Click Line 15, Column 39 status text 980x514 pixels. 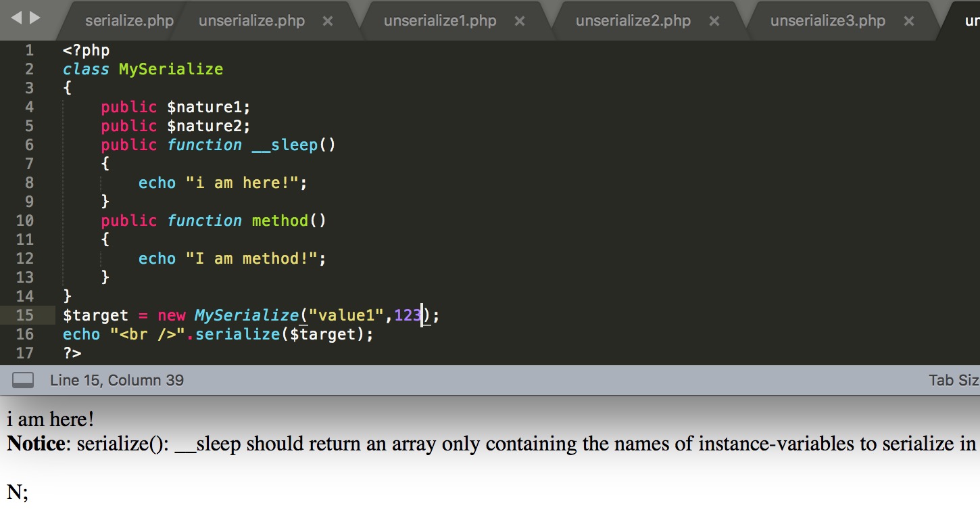point(117,380)
